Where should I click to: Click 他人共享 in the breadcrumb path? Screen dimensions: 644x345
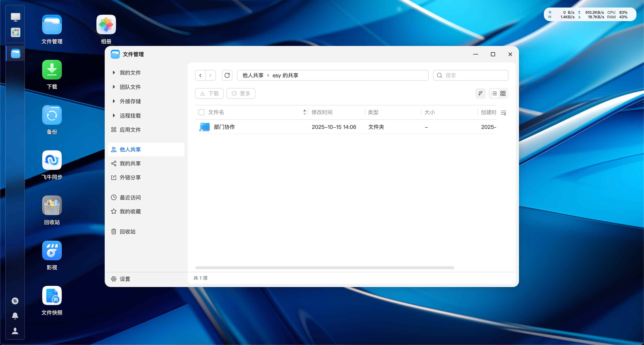click(x=253, y=76)
